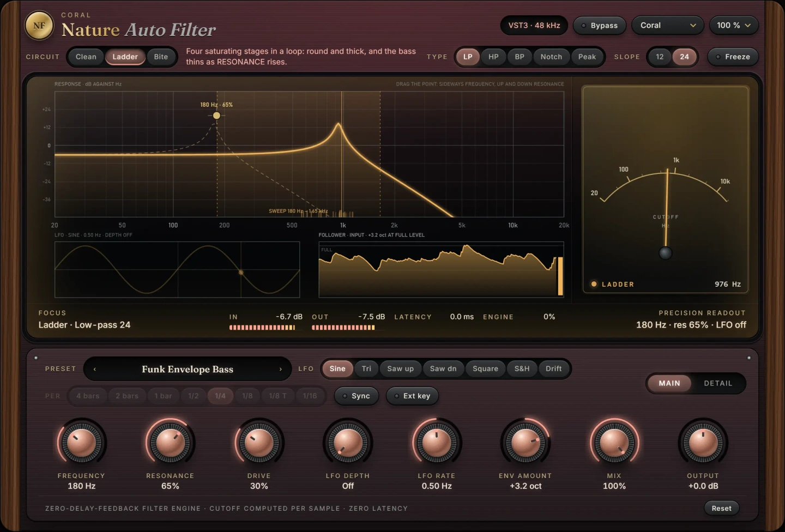Choose the Saw up LFO shape
This screenshot has height=532, width=785.
point(400,368)
